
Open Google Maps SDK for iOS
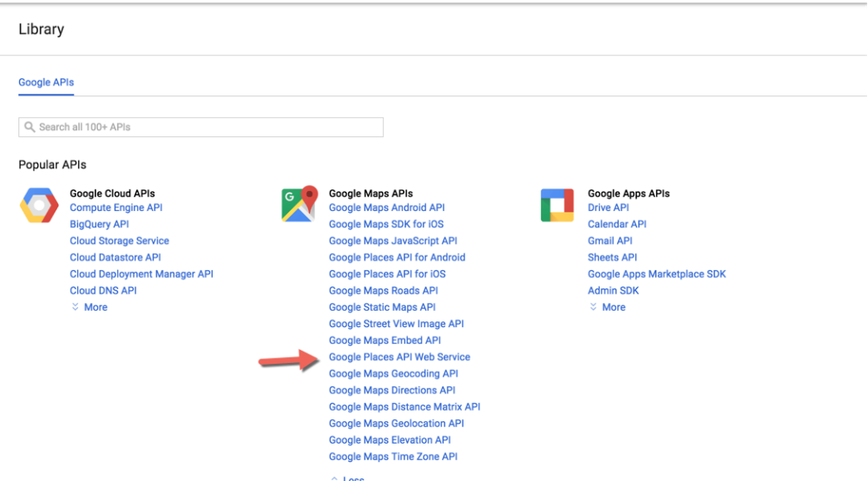pyautogui.click(x=386, y=224)
